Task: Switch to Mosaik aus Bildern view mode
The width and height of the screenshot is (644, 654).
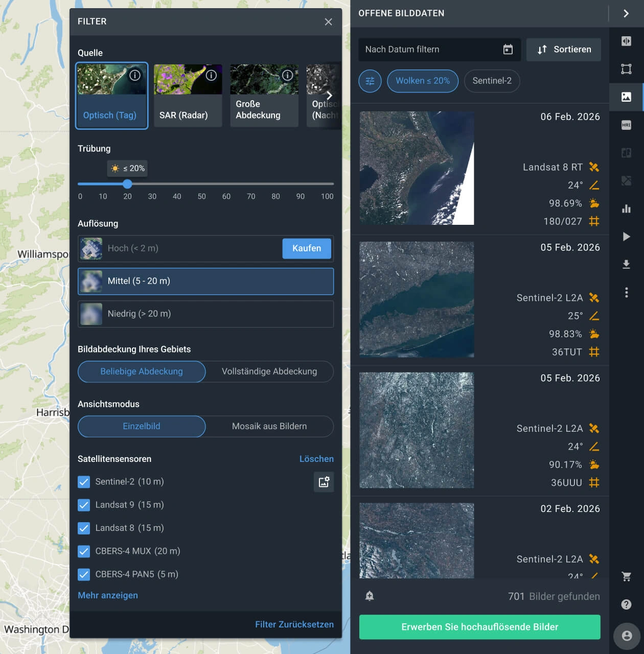Action: tap(269, 426)
